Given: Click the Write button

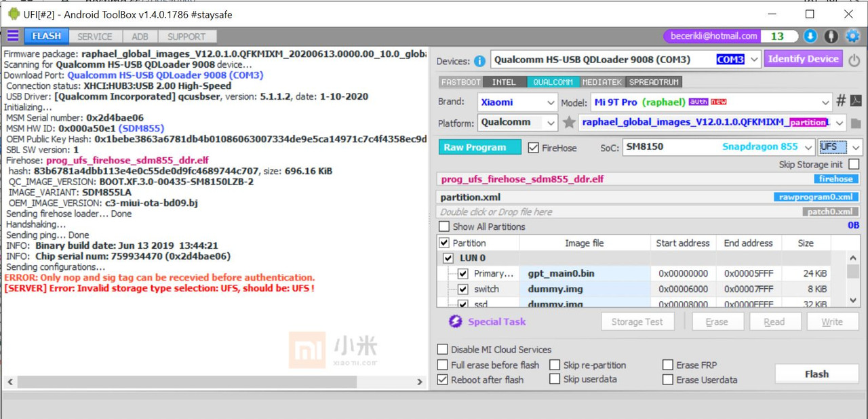Looking at the screenshot, I should click(832, 322).
